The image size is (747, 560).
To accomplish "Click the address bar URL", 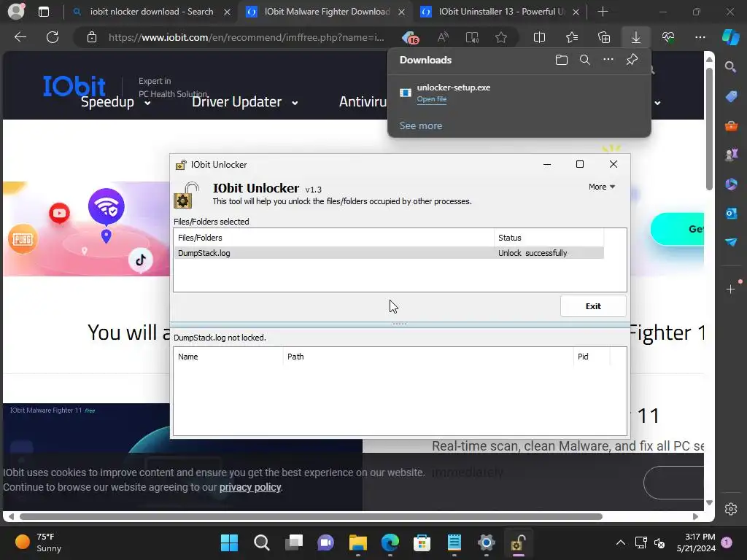I will point(247,37).
